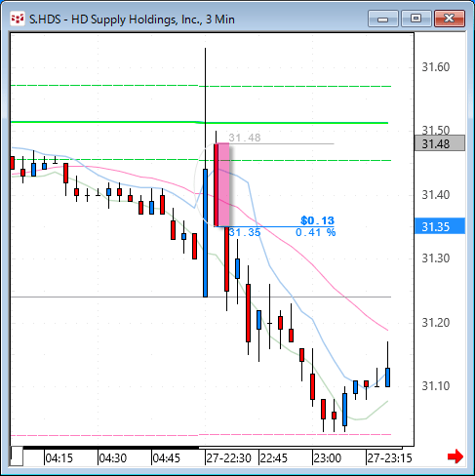This screenshot has height=476, width=475.
Task: Click the small white box at the bottom-left chart corner
Action: click(17, 456)
